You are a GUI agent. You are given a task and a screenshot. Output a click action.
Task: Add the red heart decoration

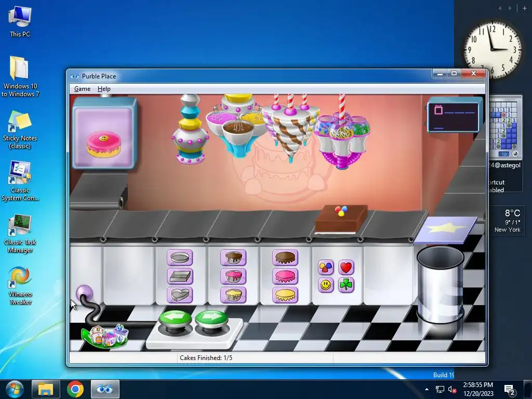346,268
